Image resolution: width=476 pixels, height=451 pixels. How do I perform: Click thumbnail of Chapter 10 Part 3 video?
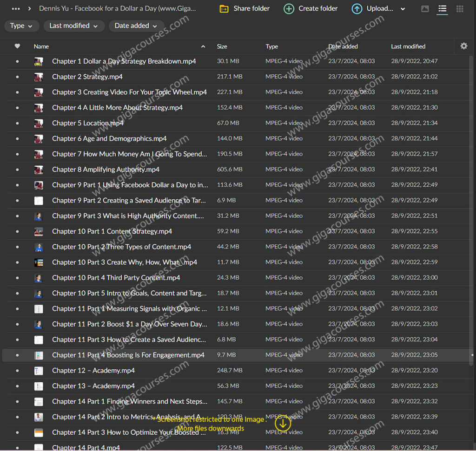(39, 262)
